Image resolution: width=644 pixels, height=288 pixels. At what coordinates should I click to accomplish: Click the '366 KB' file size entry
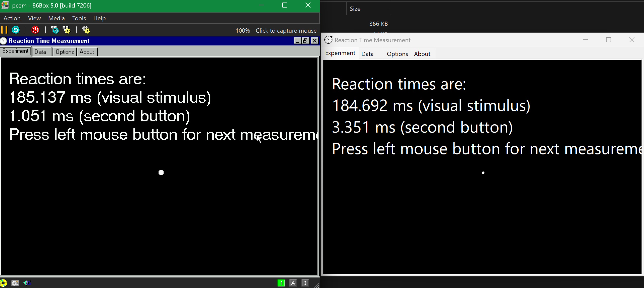pos(378,24)
